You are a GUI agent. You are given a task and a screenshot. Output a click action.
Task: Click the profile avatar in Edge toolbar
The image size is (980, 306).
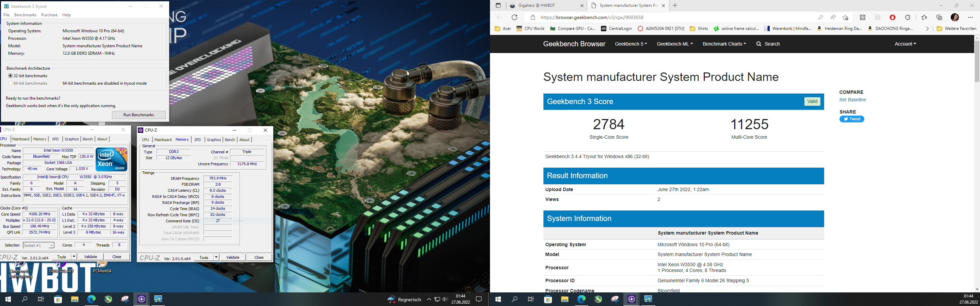(954, 17)
